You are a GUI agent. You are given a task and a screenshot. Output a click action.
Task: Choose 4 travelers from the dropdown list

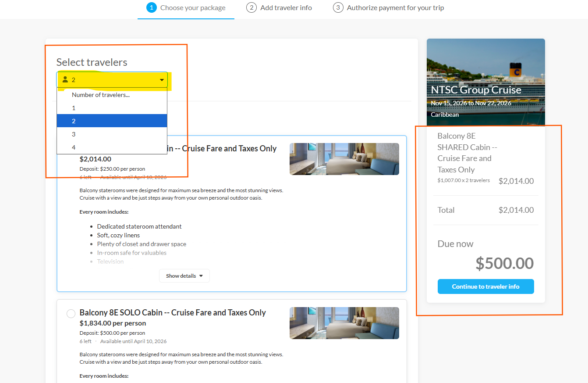(112, 147)
